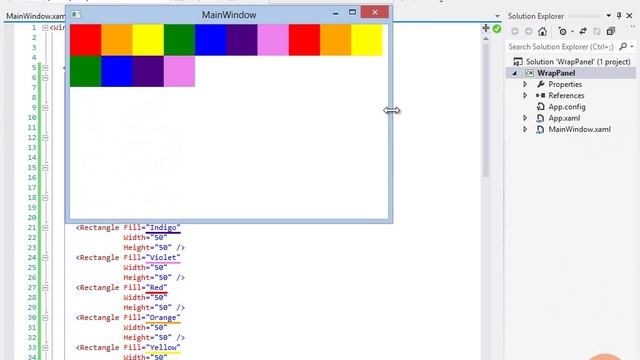Click the grayed Refresh icon in Solution Explorer

597,31
